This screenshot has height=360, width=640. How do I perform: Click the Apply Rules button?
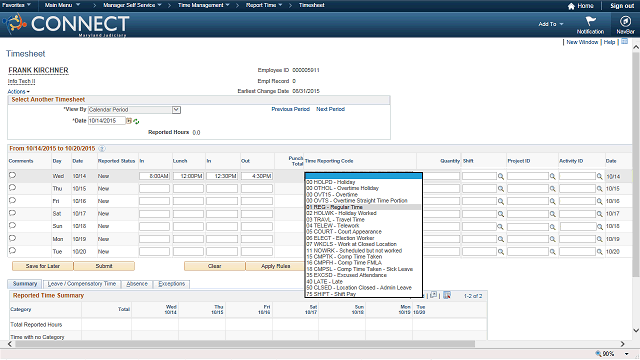click(276, 266)
